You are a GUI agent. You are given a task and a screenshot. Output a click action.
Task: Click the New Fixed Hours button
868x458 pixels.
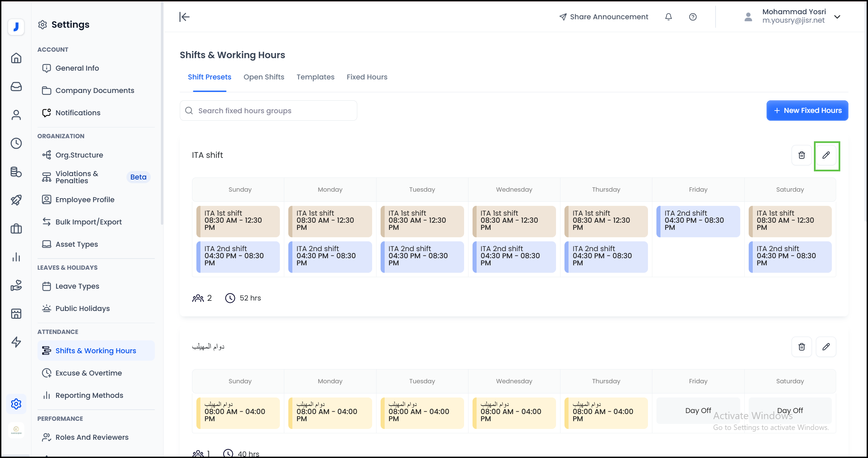[x=807, y=111]
